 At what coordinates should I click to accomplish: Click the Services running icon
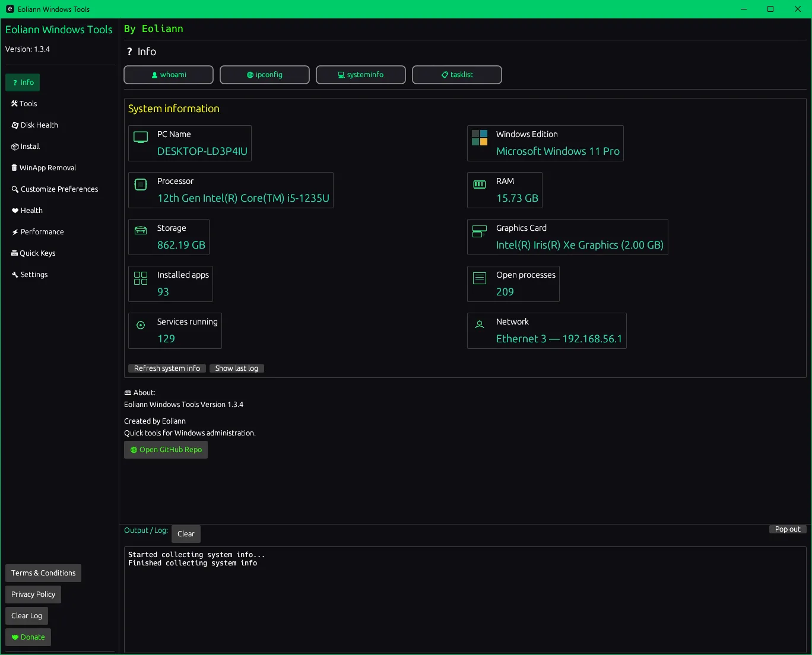[x=141, y=325]
